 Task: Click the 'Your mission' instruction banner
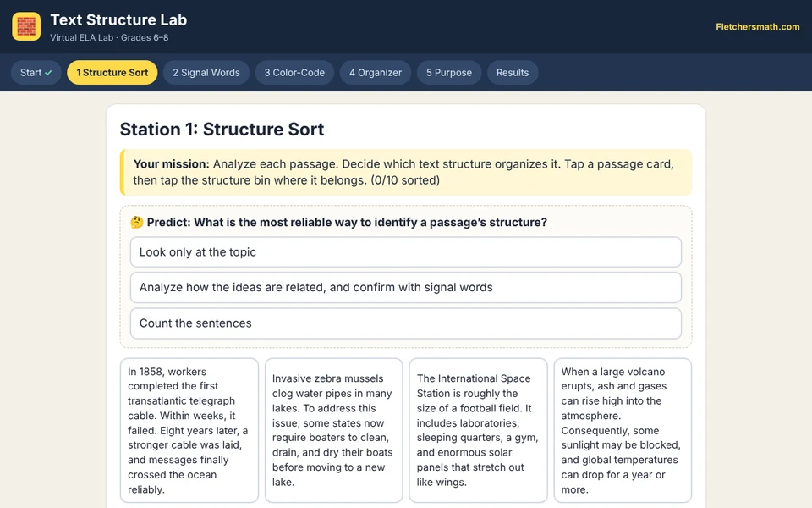406,172
